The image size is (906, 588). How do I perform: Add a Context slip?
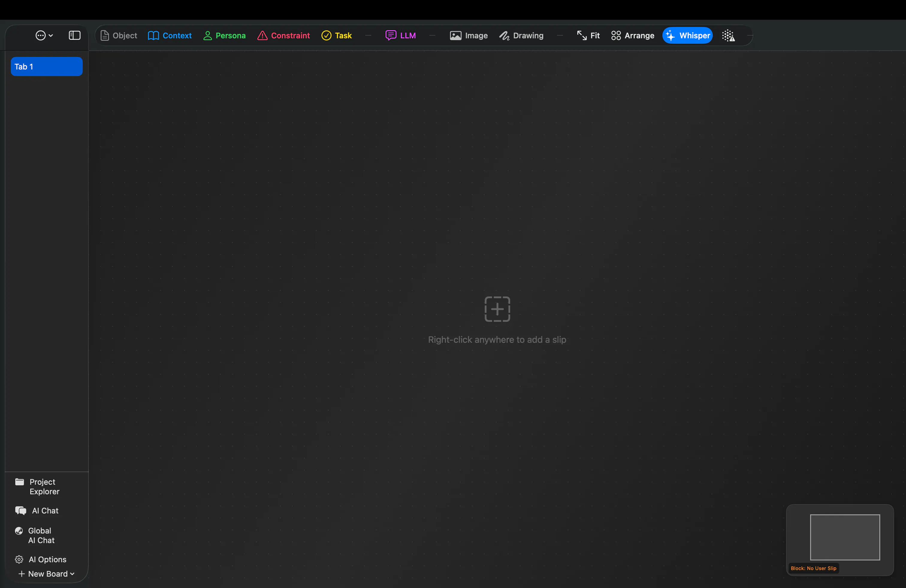[x=169, y=35]
